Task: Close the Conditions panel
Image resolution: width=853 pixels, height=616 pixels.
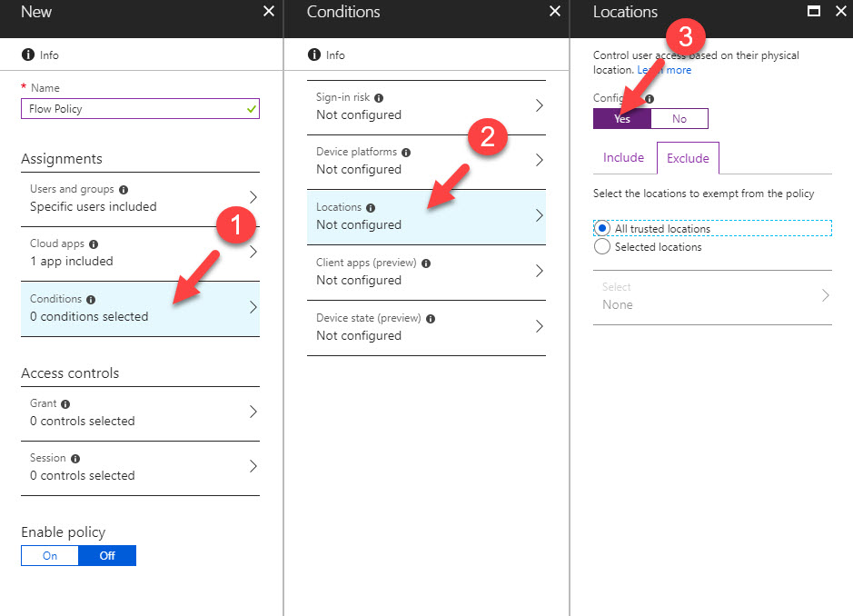Action: [555, 12]
